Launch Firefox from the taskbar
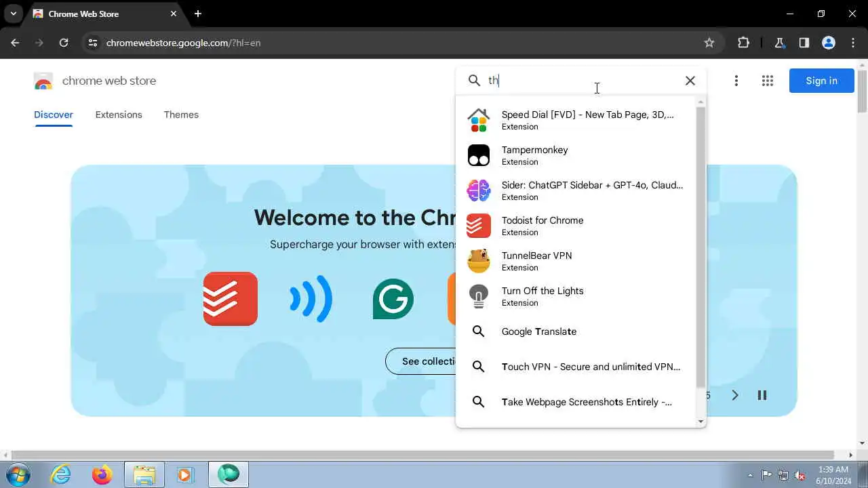 click(102, 474)
